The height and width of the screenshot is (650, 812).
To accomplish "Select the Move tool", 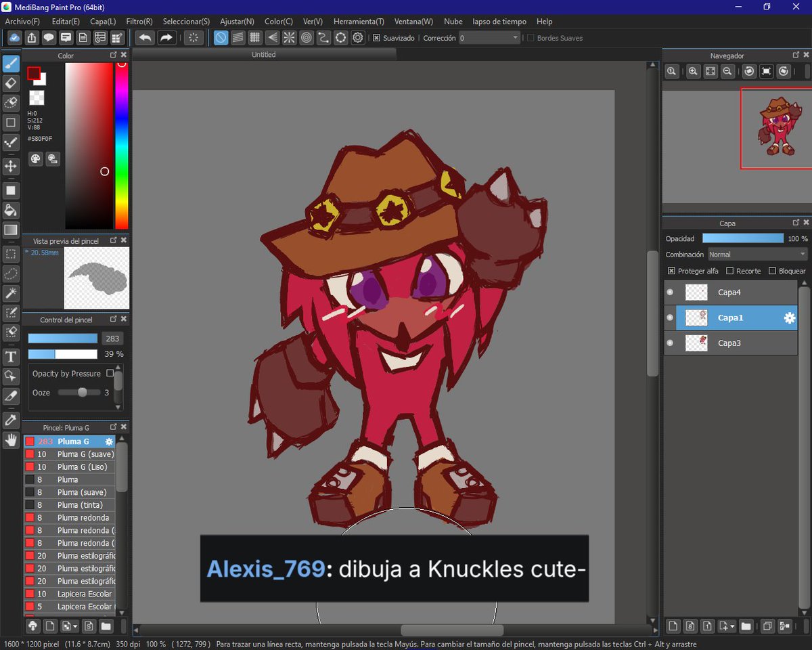I will point(11,166).
